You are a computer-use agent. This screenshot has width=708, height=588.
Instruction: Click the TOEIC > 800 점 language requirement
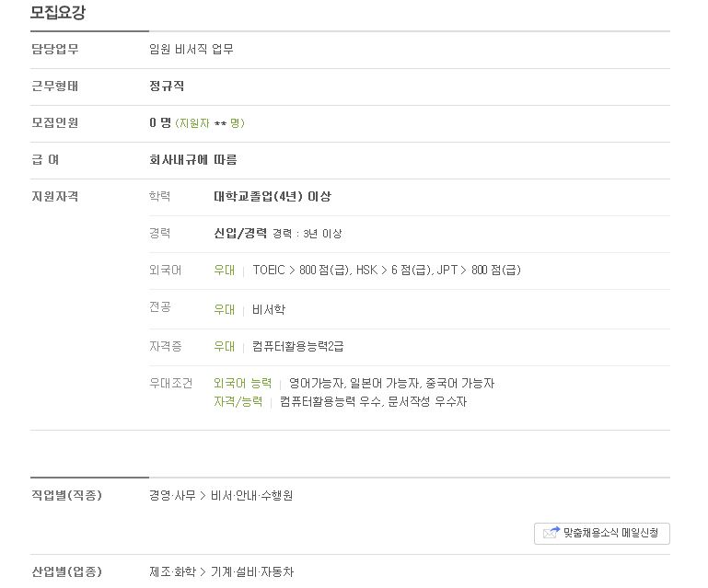click(x=301, y=270)
